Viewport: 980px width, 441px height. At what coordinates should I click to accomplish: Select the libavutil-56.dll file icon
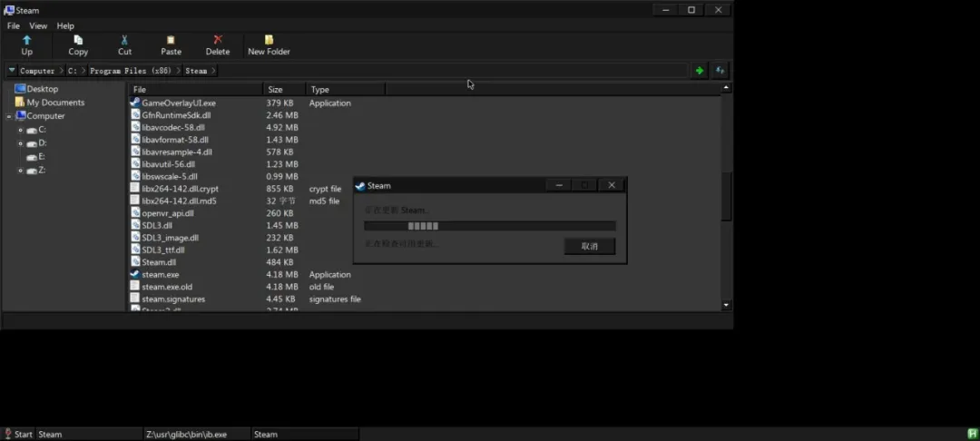pyautogui.click(x=135, y=163)
